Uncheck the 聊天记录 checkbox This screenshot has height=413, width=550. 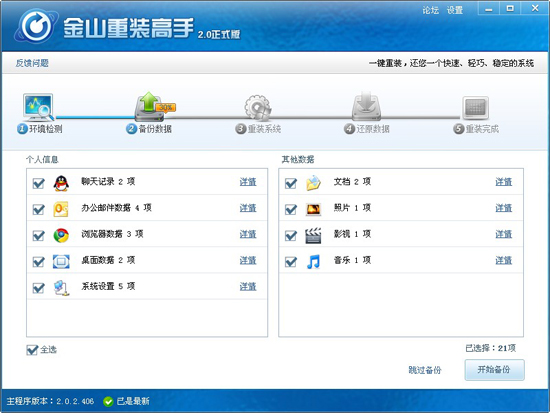[39, 183]
